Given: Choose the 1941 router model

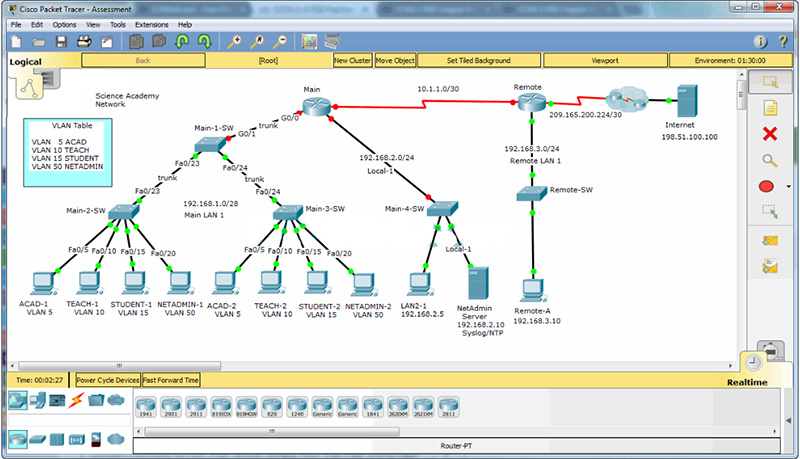Looking at the screenshot, I should [x=145, y=407].
